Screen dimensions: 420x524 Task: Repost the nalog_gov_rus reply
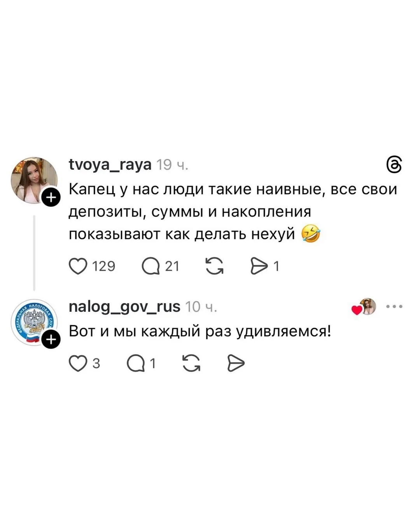pos(191,364)
